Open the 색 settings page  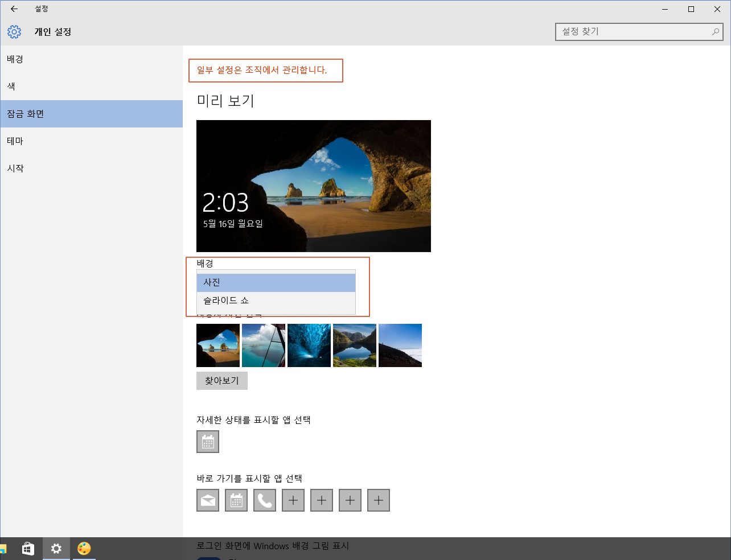point(91,87)
